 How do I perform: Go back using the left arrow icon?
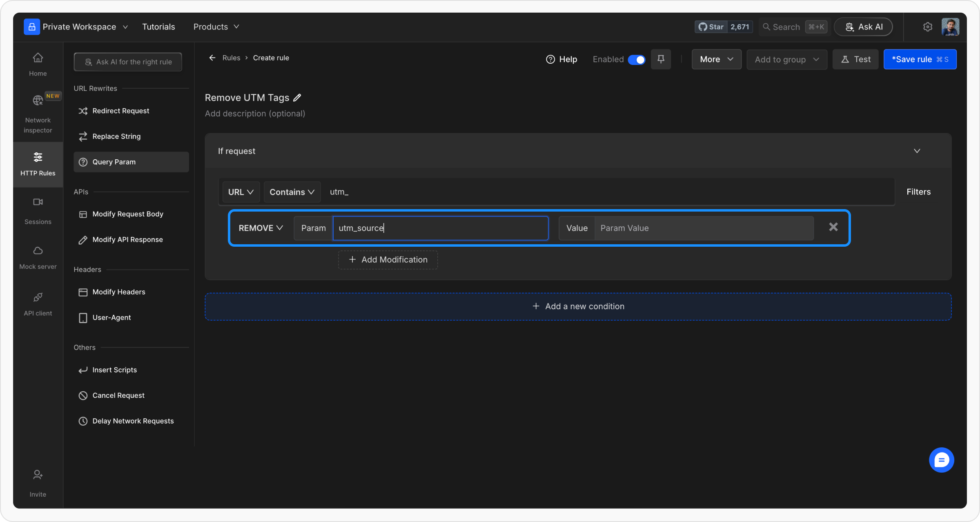point(212,58)
